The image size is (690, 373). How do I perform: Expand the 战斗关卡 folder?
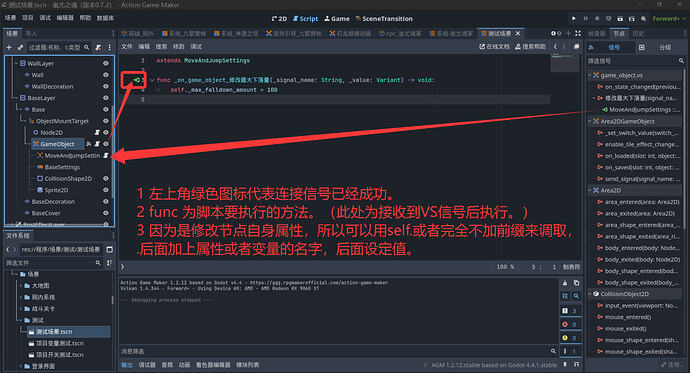pos(21,308)
